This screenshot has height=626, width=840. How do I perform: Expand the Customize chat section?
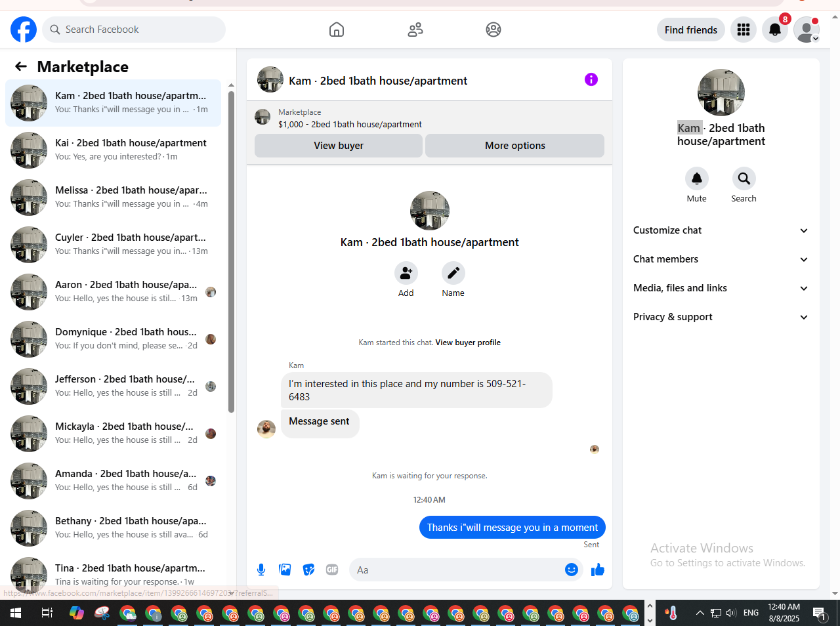pos(721,230)
